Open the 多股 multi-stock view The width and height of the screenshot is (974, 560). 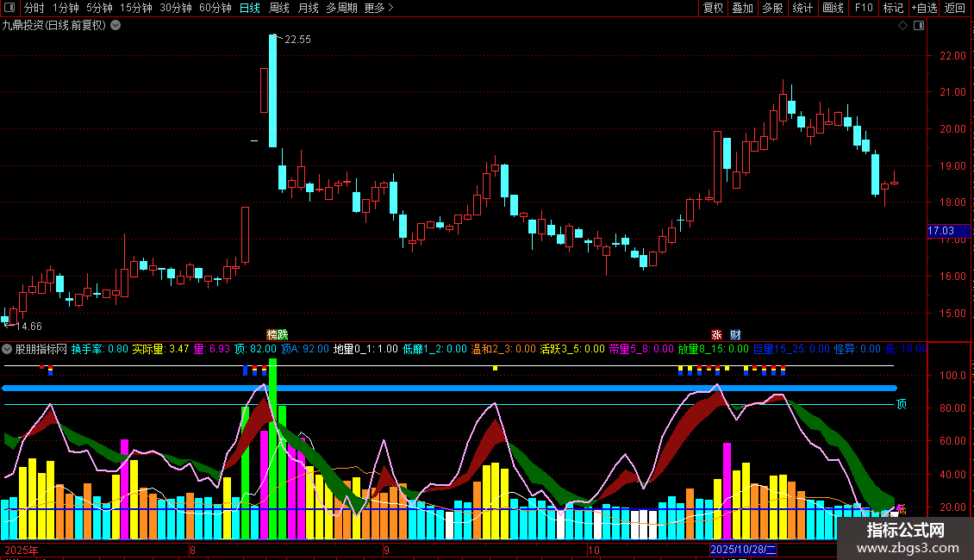(x=772, y=8)
